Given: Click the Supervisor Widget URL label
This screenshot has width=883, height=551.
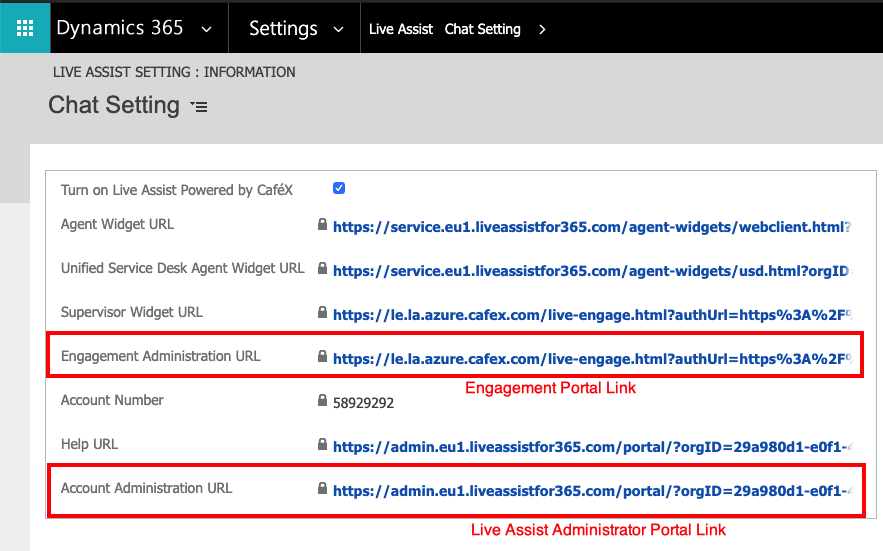Looking at the screenshot, I should click(132, 312).
